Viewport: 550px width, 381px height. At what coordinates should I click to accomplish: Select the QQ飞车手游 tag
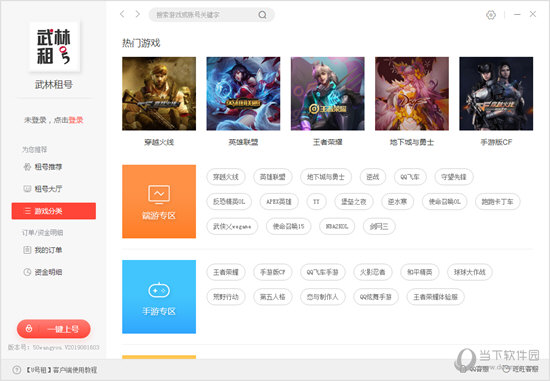tap(323, 272)
